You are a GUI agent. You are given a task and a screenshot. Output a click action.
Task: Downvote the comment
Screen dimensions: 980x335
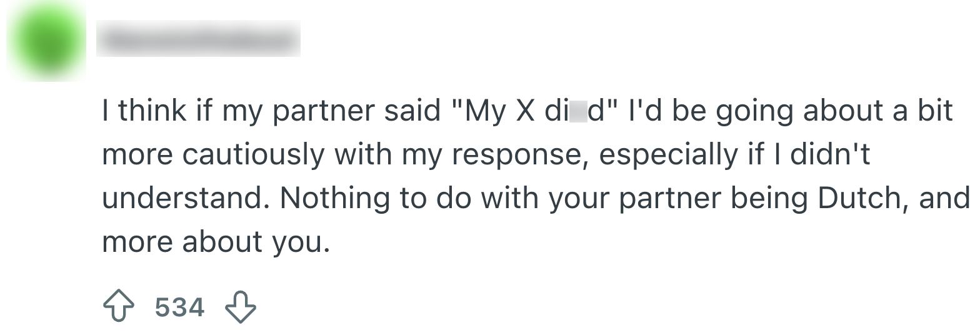(241, 307)
